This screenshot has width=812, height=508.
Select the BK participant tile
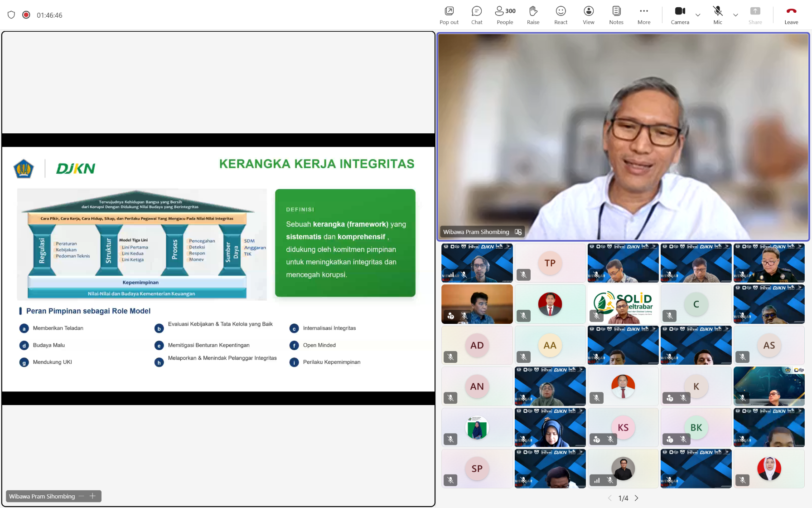pos(696,427)
